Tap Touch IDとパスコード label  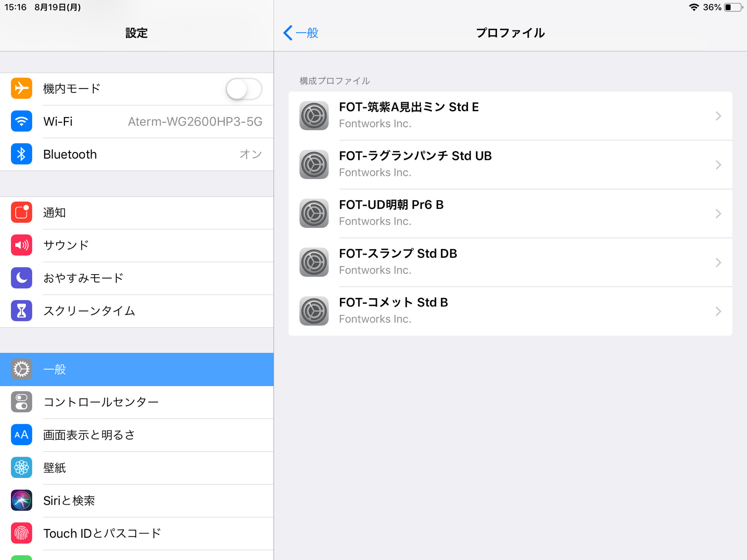102,533
